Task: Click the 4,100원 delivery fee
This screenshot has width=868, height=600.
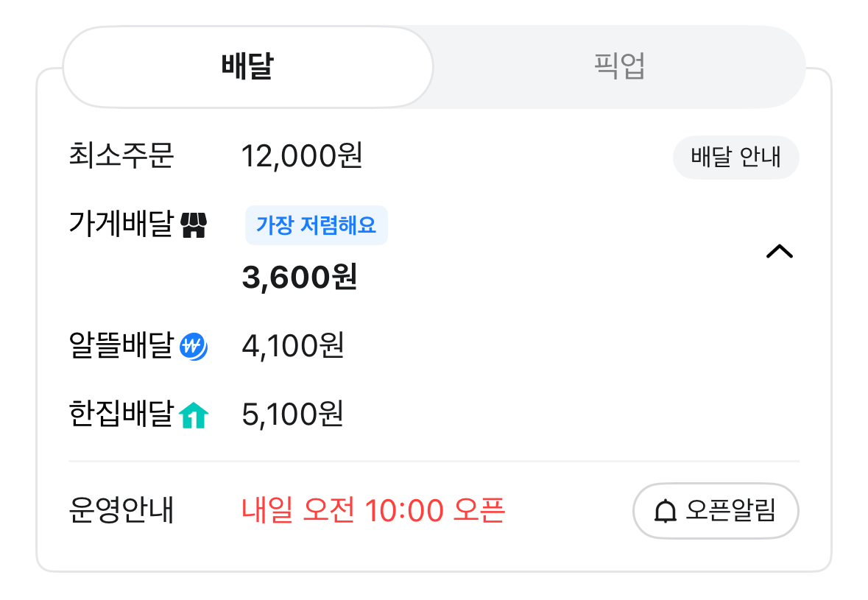Action: (x=293, y=346)
